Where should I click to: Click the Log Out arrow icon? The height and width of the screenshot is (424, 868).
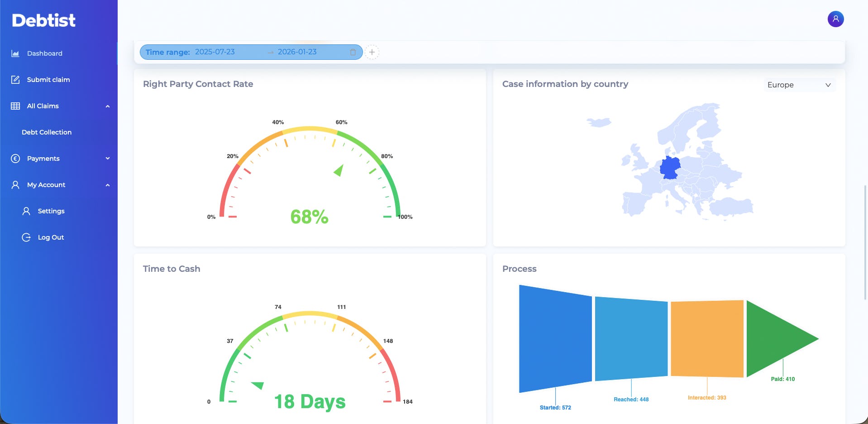point(26,237)
